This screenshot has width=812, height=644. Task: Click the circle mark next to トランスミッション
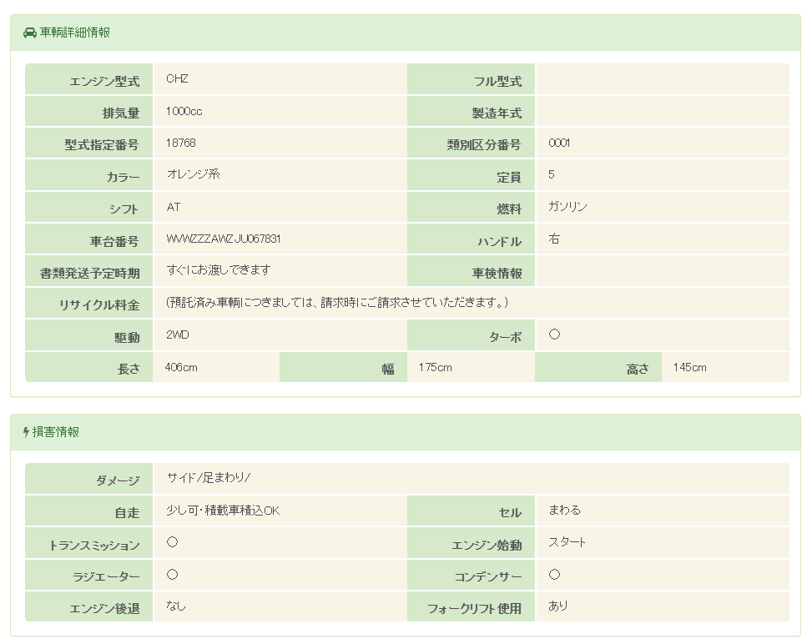tap(172, 542)
